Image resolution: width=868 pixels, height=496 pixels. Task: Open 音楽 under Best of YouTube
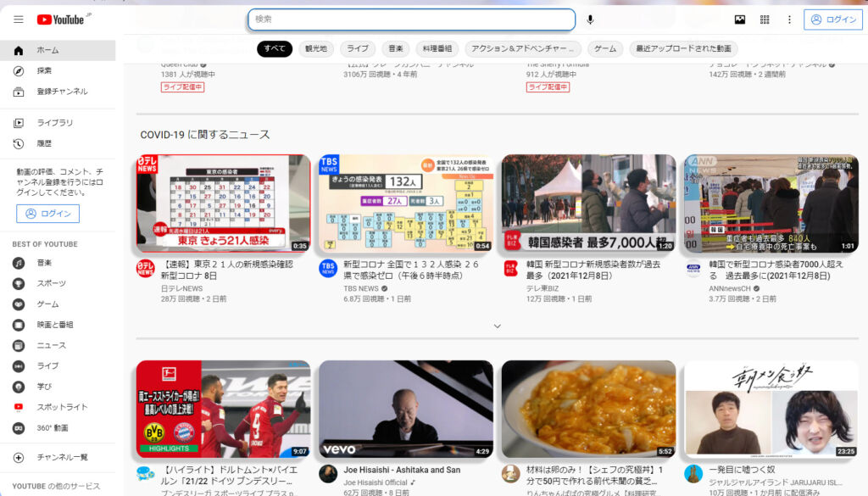coord(58,263)
